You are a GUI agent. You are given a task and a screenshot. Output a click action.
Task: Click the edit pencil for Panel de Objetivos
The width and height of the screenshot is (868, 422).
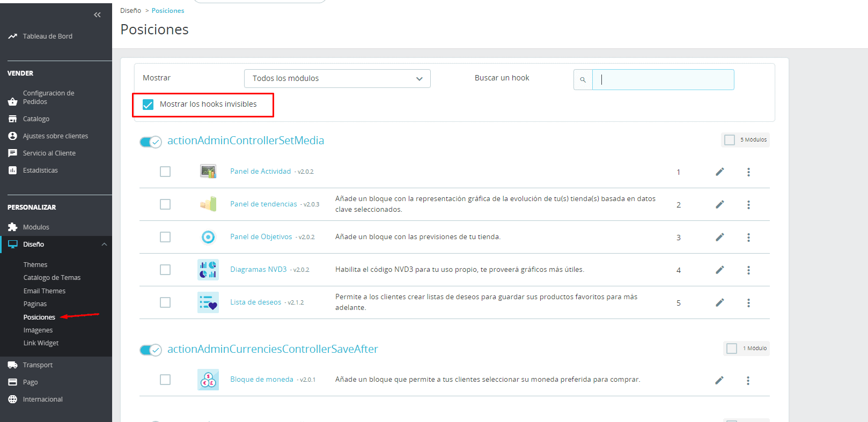click(719, 237)
